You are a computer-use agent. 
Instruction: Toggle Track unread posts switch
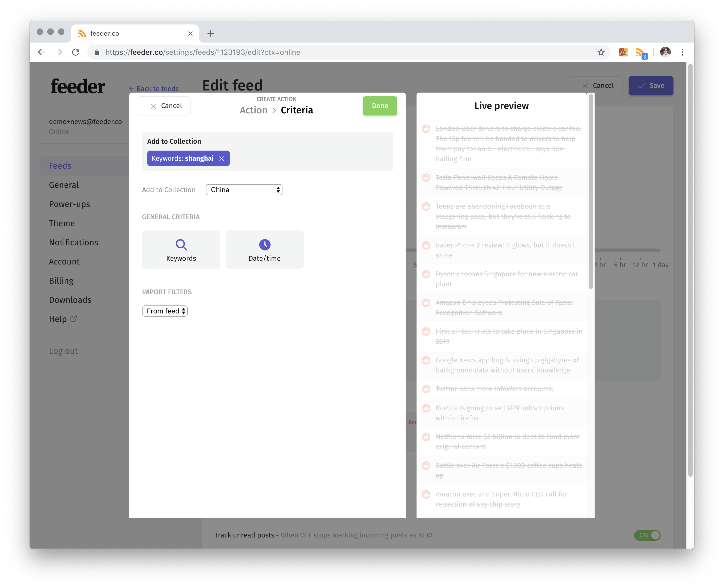click(x=647, y=535)
